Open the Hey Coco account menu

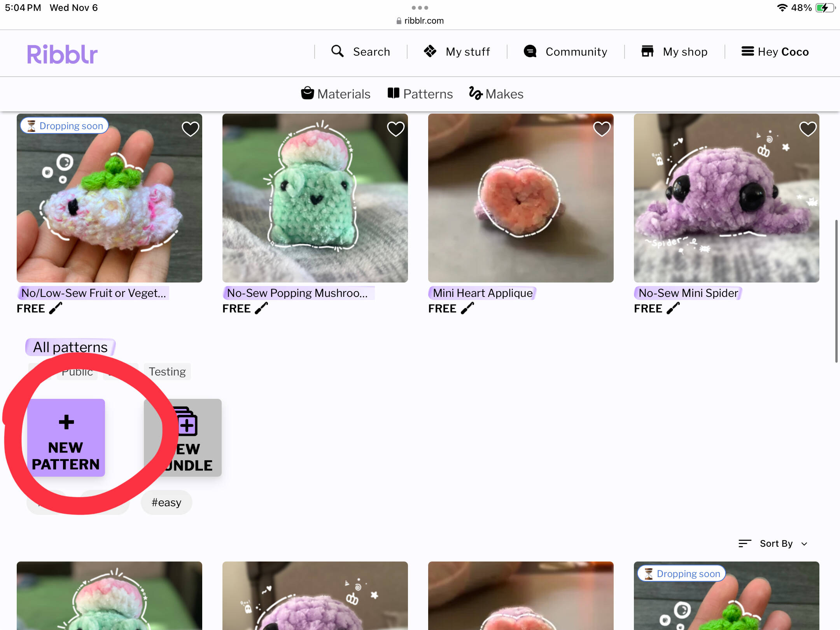(x=783, y=52)
